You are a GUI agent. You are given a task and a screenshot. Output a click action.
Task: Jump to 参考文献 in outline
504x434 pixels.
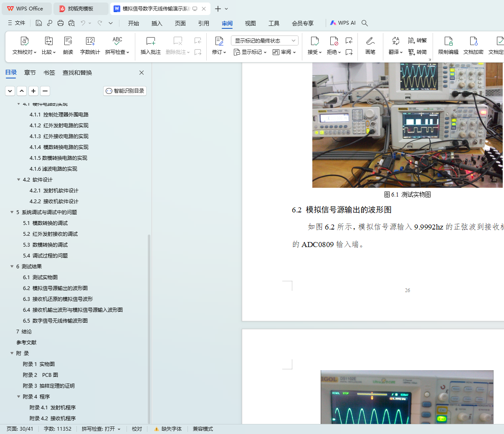click(x=26, y=343)
